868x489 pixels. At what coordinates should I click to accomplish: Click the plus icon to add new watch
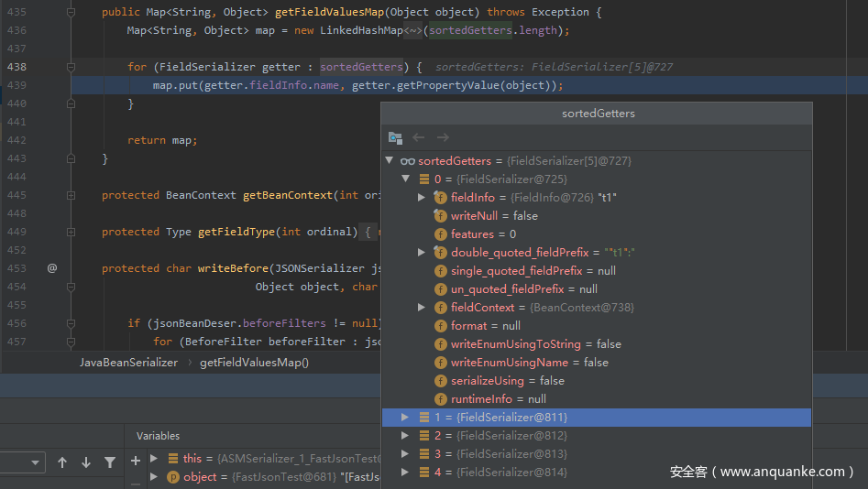(136, 460)
